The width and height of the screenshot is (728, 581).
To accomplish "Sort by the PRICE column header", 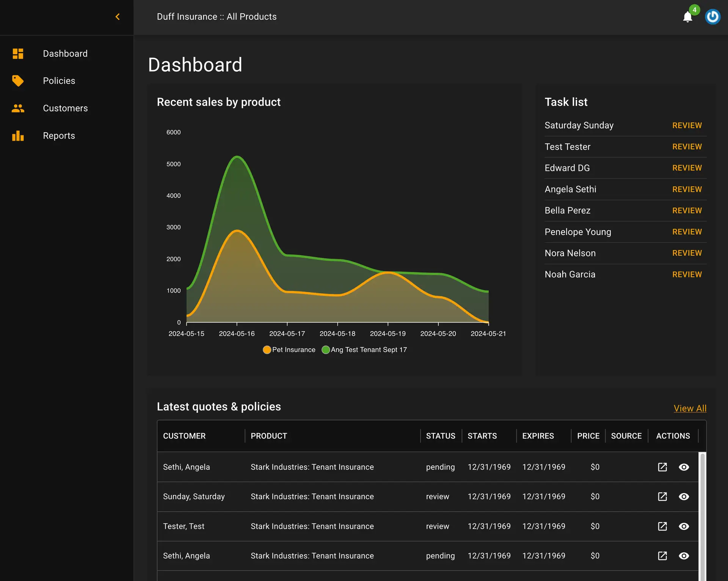I will tap(588, 436).
